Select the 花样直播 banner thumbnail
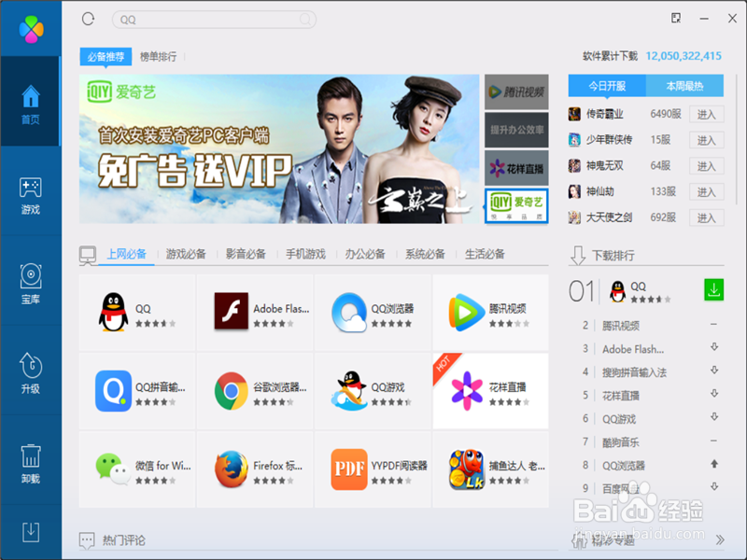 click(x=517, y=168)
